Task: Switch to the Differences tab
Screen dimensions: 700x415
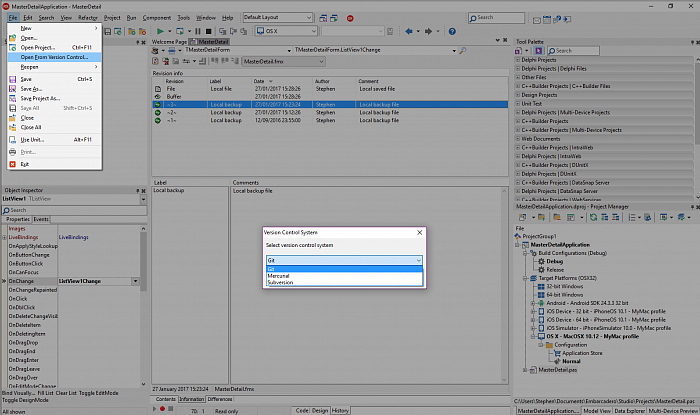Action: pos(220,399)
